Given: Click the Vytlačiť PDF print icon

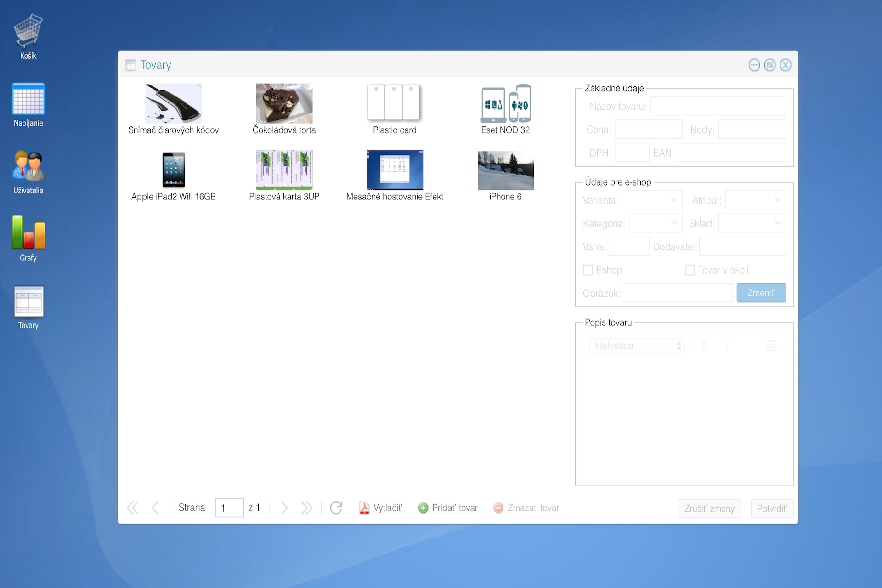Looking at the screenshot, I should click(x=364, y=508).
